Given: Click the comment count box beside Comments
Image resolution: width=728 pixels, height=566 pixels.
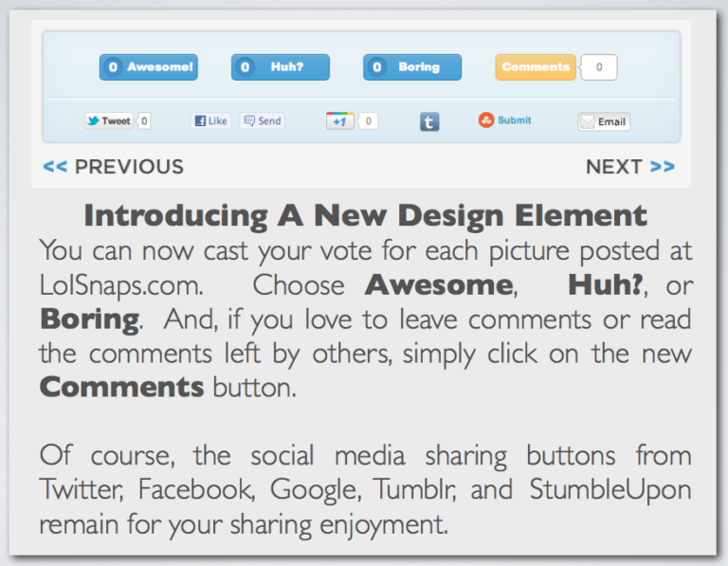Looking at the screenshot, I should coord(599,67).
